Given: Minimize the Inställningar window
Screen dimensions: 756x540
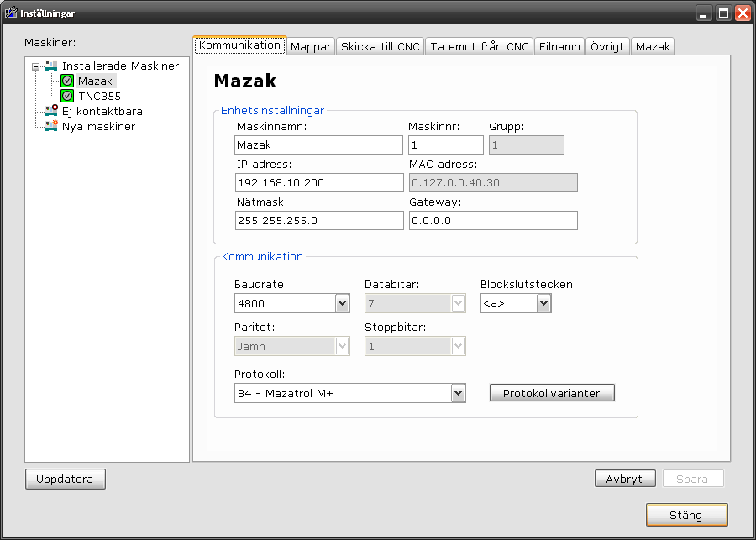Looking at the screenshot, I should click(x=704, y=13).
